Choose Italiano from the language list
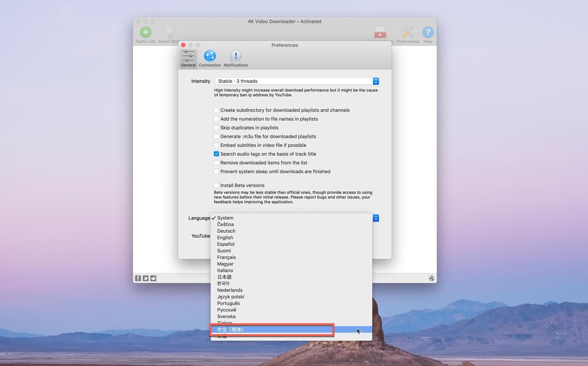Viewport: 588px width, 366px height. pyautogui.click(x=291, y=270)
